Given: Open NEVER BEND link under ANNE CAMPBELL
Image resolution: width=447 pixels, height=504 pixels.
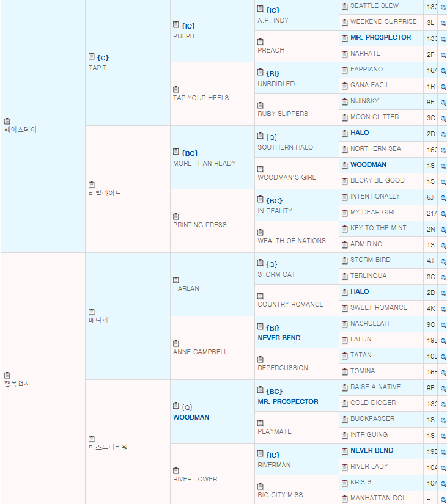Looking at the screenshot, I should pyautogui.click(x=279, y=338).
